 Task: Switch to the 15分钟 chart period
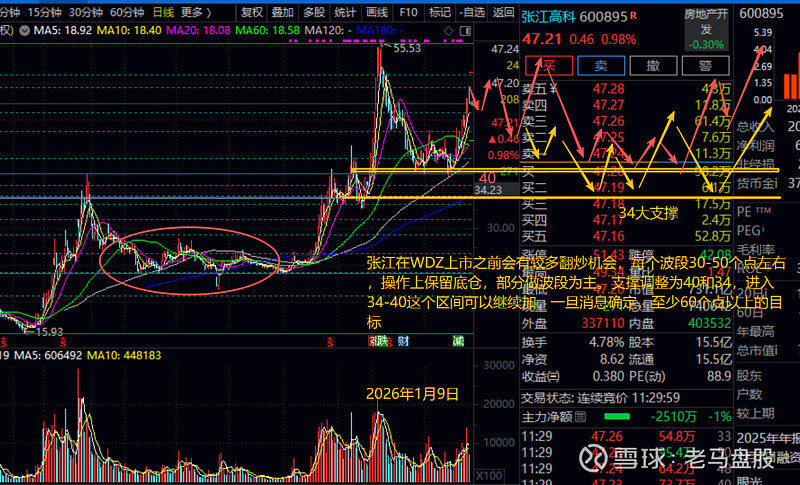click(x=44, y=12)
